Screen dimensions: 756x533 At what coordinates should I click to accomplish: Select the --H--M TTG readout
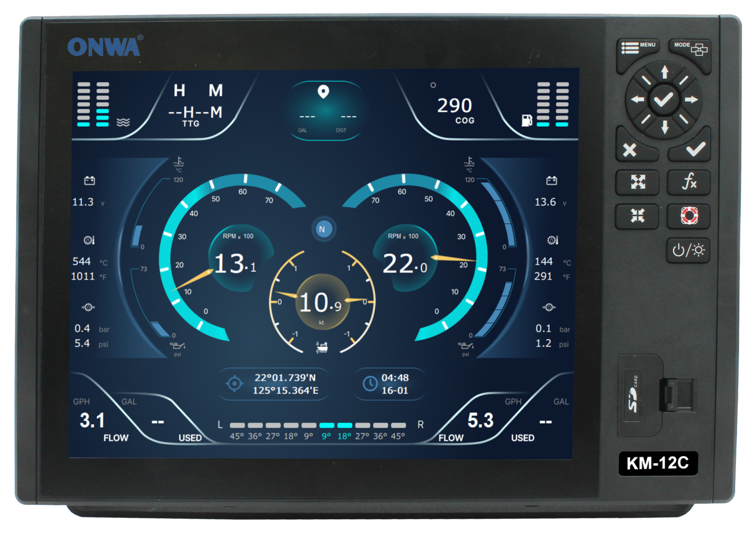(x=195, y=112)
